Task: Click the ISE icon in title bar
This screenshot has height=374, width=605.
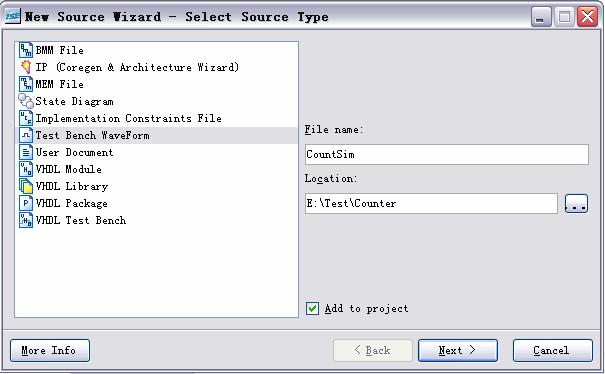Action: [12, 16]
